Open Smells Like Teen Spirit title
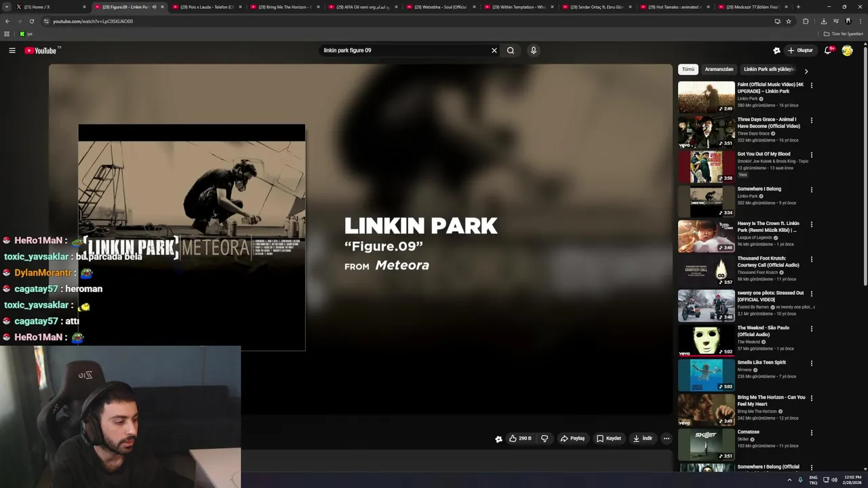 (x=762, y=363)
